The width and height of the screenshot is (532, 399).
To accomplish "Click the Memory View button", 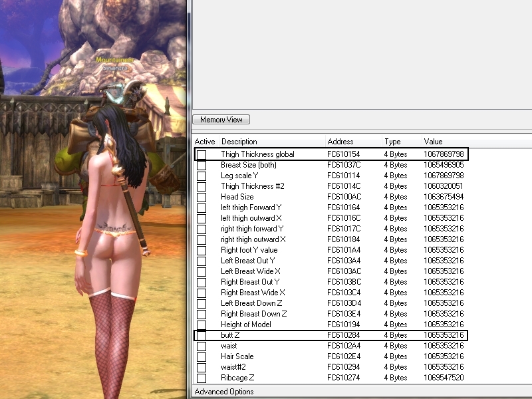I will tap(221, 120).
